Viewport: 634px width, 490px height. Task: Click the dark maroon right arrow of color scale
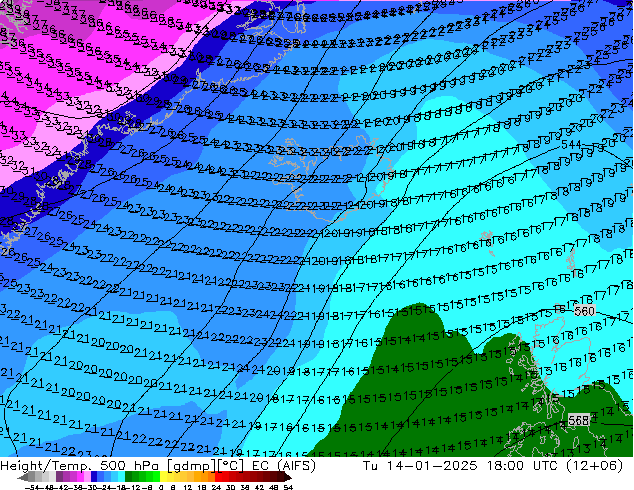click(x=288, y=477)
